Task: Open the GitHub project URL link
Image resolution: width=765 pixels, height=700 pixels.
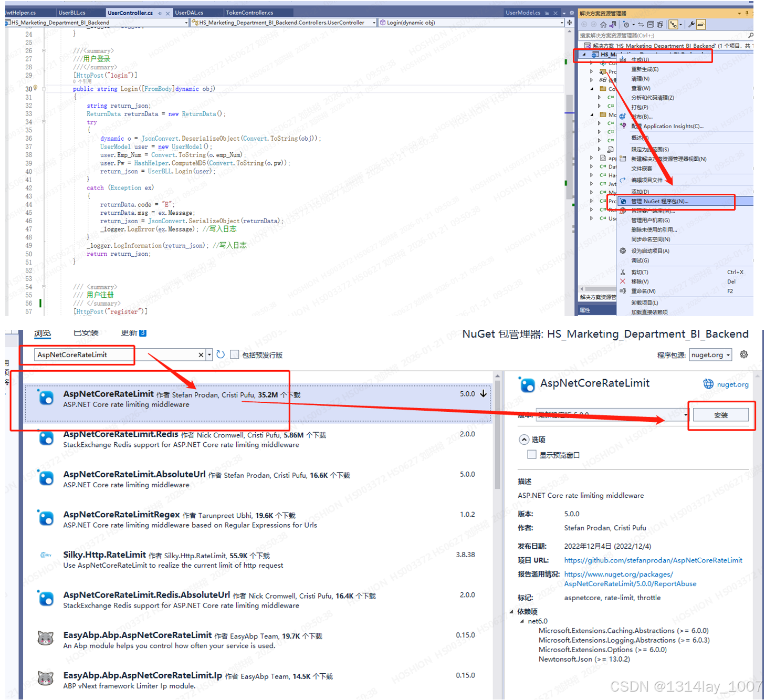Action: 653,560
